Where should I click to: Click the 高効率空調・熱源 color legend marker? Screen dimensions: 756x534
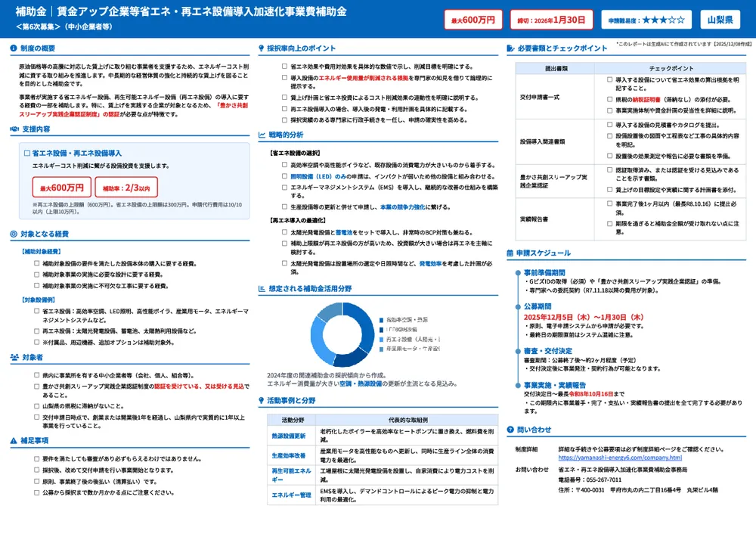pos(380,319)
